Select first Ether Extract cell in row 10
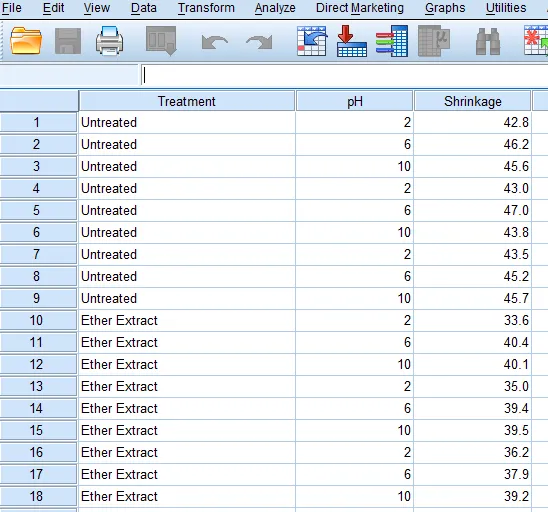This screenshot has height=512, width=548. click(x=187, y=320)
